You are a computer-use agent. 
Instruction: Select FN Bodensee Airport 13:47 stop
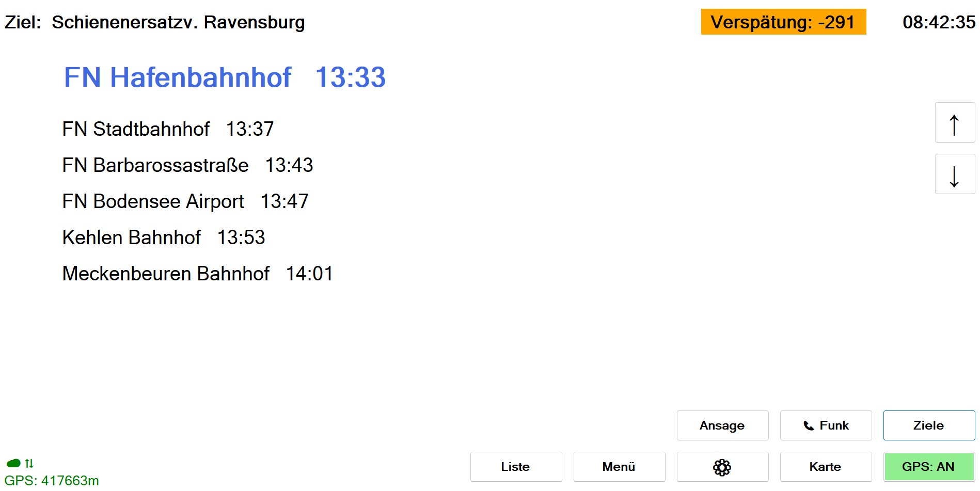click(x=185, y=201)
